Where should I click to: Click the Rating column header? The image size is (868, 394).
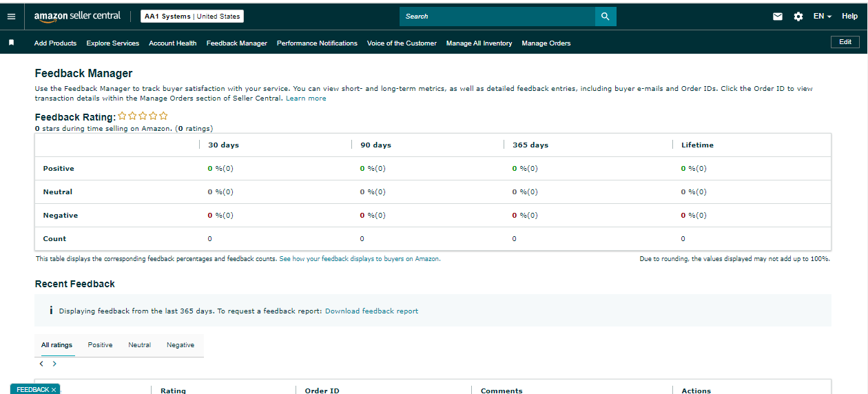(x=173, y=391)
